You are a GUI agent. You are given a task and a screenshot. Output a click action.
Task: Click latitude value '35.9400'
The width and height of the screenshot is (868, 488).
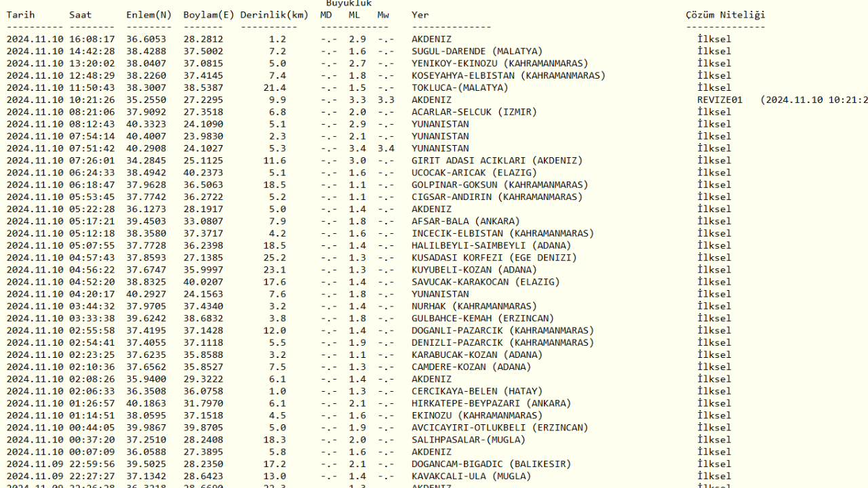coord(146,380)
